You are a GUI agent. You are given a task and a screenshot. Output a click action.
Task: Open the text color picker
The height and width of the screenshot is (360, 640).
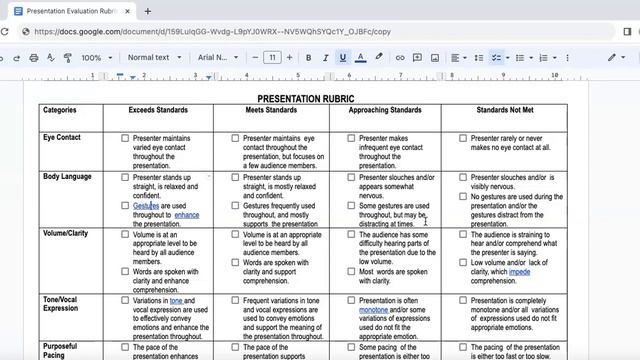360,58
